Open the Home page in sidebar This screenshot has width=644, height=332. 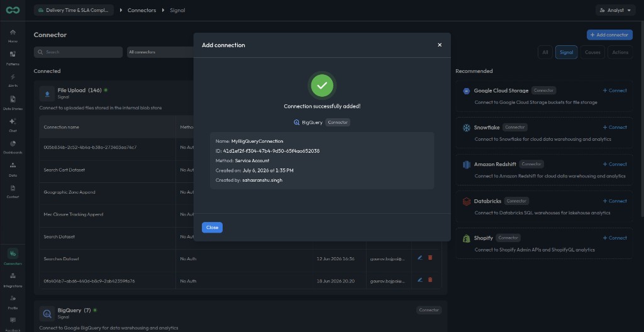click(x=13, y=35)
